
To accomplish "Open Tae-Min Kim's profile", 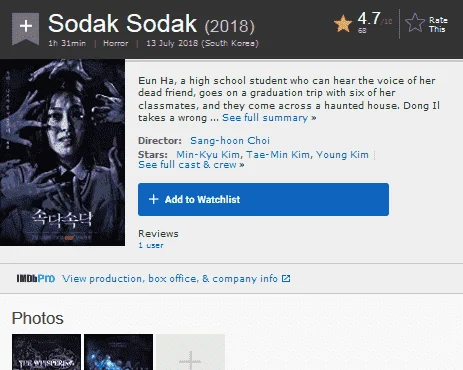I will 278,155.
